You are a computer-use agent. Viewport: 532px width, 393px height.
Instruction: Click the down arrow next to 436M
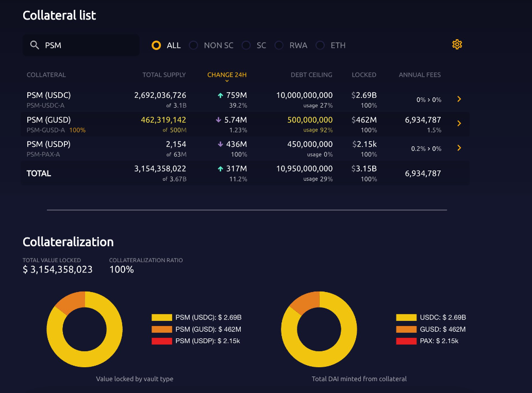(222, 144)
